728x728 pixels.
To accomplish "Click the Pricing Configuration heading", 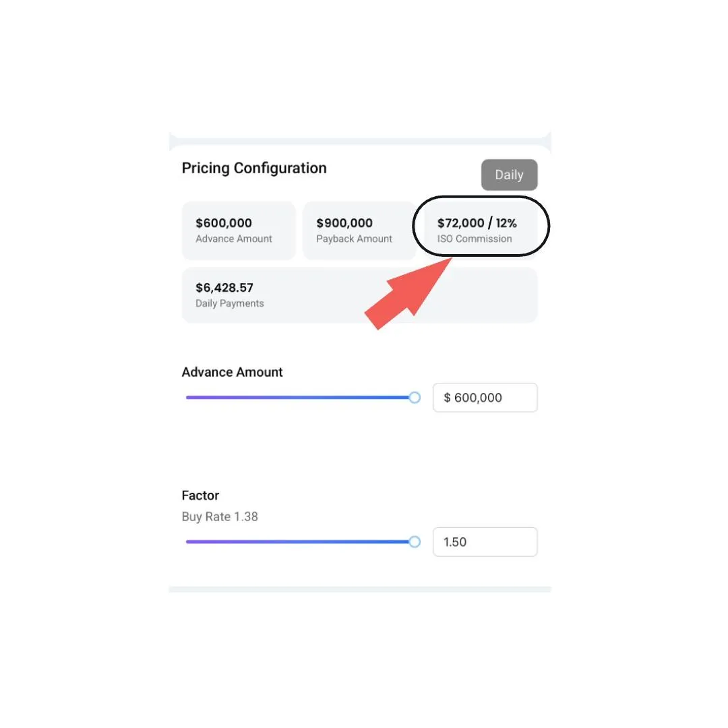I will point(254,168).
